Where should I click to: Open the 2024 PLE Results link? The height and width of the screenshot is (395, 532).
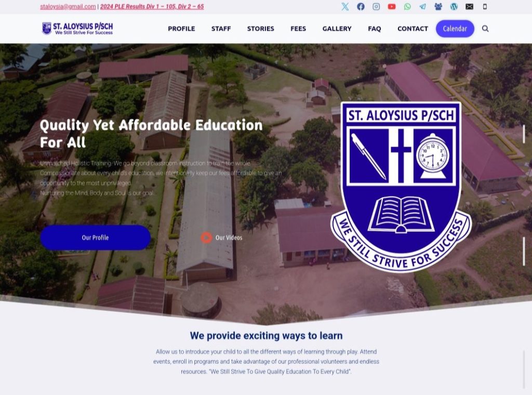152,6
